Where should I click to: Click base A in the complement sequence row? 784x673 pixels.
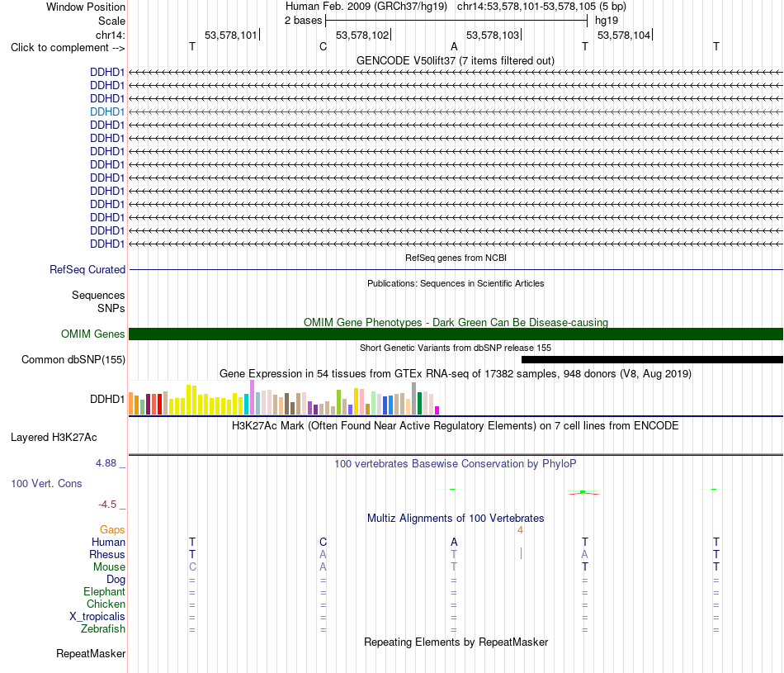tap(454, 46)
